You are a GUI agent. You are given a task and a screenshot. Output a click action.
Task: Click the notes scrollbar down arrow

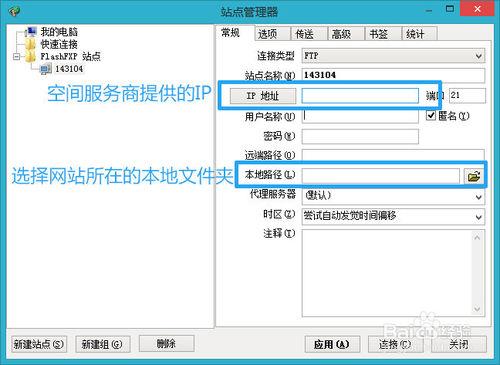477,309
